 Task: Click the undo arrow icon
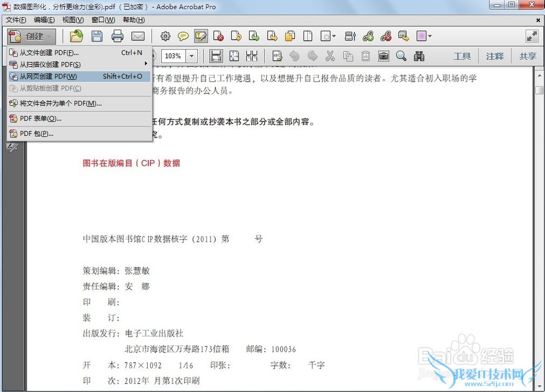point(294,56)
